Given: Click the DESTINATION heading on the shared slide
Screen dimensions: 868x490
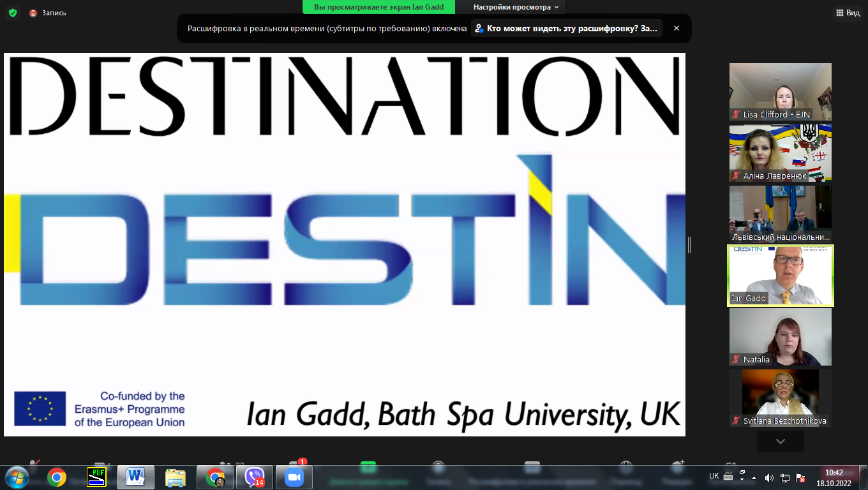Looking at the screenshot, I should (x=345, y=96).
